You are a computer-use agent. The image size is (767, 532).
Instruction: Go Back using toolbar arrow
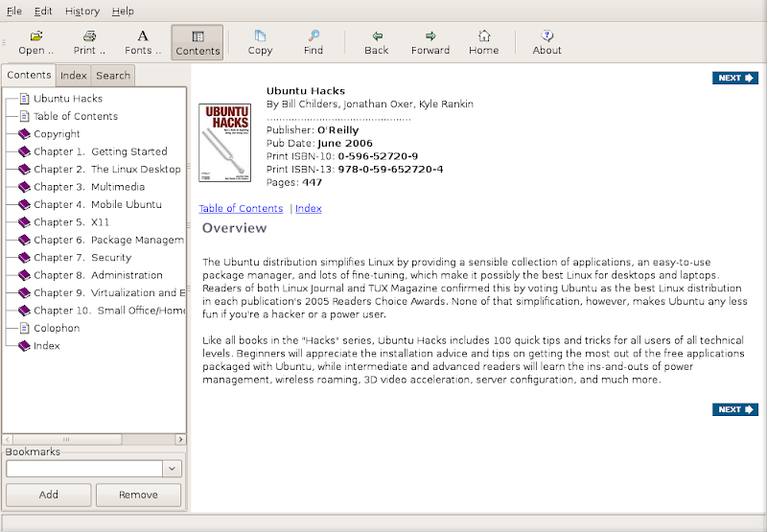click(x=377, y=35)
